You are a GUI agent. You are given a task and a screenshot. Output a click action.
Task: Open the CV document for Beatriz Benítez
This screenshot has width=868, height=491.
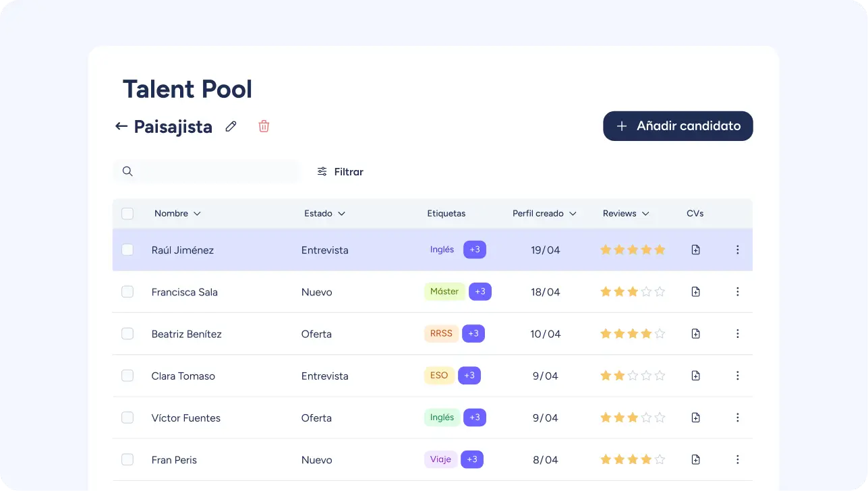click(x=695, y=334)
